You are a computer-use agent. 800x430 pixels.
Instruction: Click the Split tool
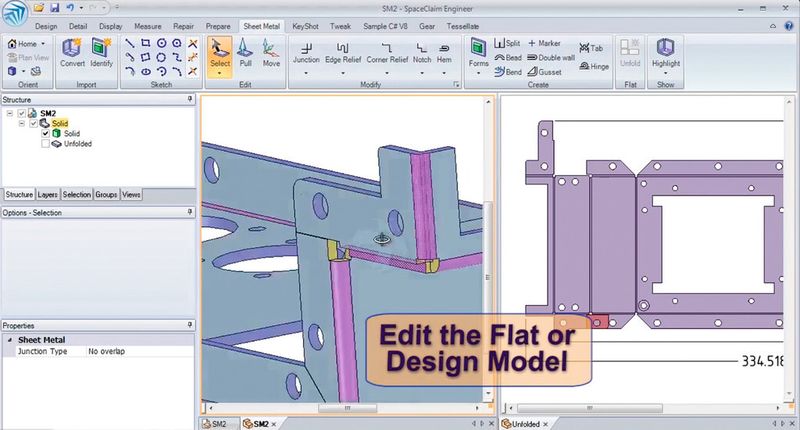pyautogui.click(x=507, y=43)
